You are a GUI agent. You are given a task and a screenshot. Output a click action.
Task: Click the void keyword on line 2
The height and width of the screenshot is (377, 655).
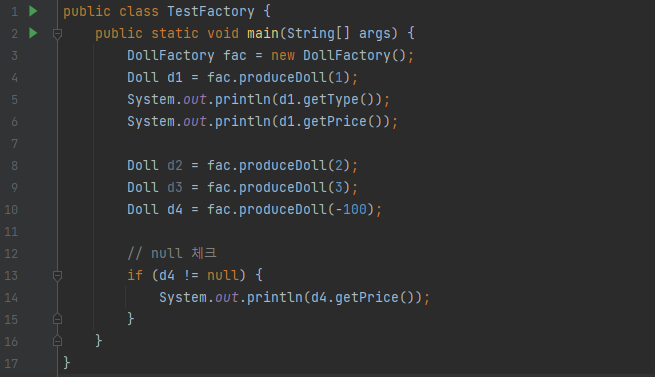223,33
